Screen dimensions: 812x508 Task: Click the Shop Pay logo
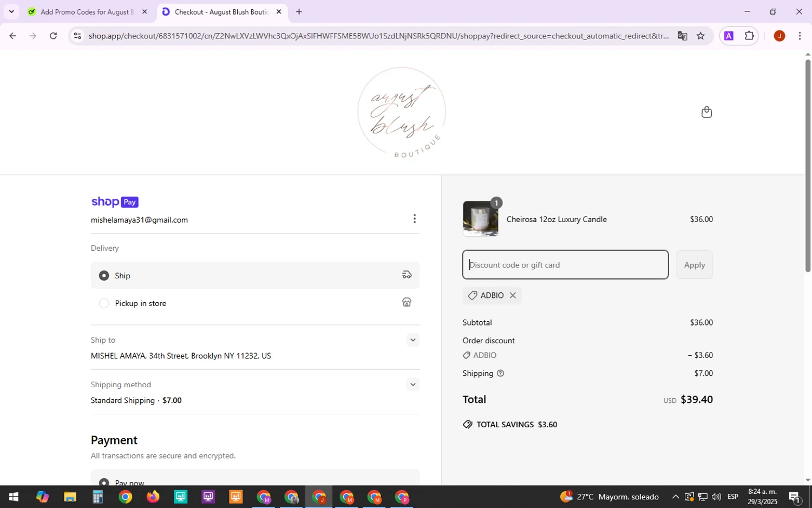[115, 202]
